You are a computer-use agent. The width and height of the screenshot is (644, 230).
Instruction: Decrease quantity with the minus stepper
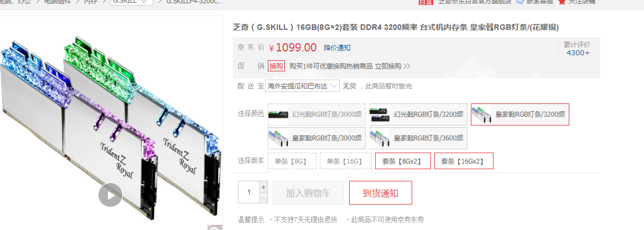point(263,198)
